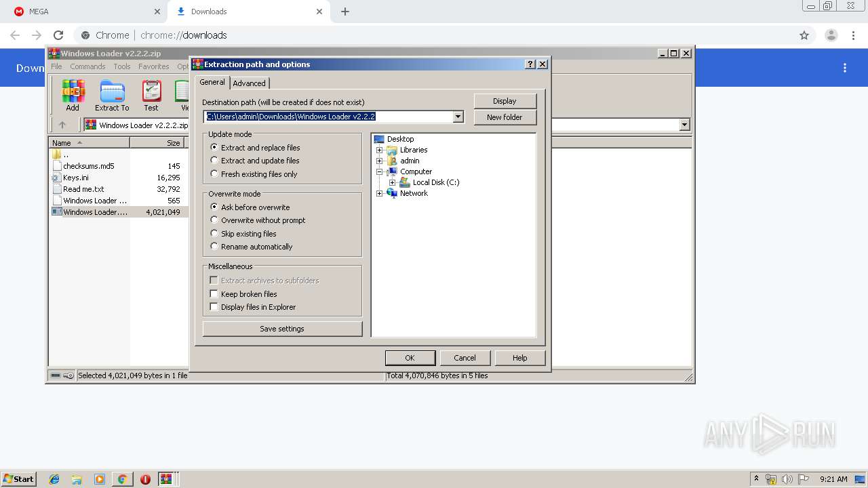
Task: Click the Chrome bookmark star icon
Action: [804, 35]
